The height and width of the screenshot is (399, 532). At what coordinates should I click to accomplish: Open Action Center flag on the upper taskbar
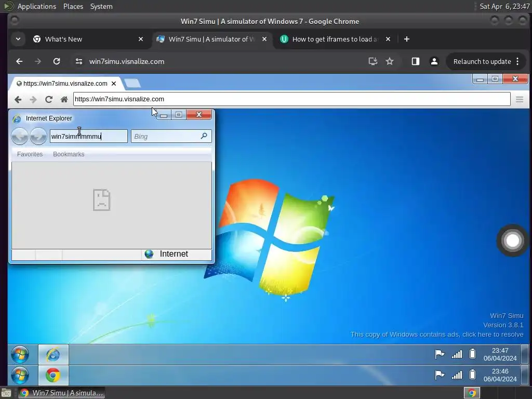coord(440,354)
